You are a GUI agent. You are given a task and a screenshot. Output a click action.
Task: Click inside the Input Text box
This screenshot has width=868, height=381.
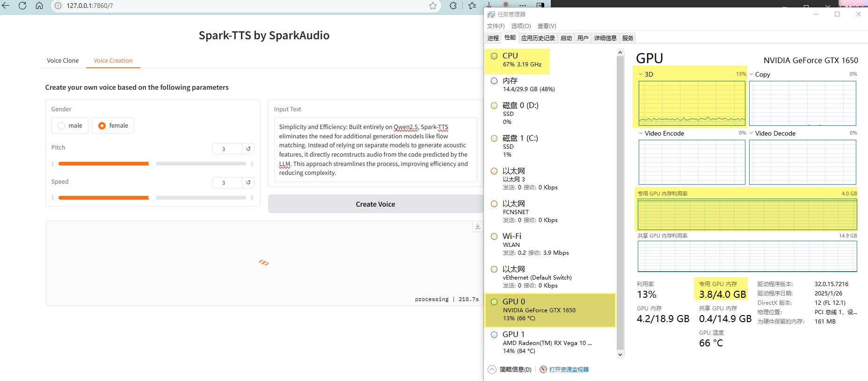pos(375,150)
